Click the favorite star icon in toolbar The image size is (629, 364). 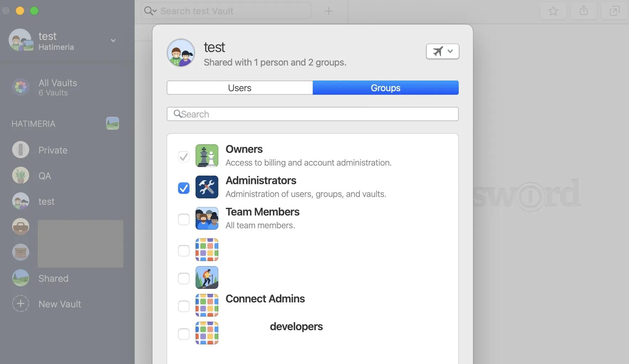point(553,11)
